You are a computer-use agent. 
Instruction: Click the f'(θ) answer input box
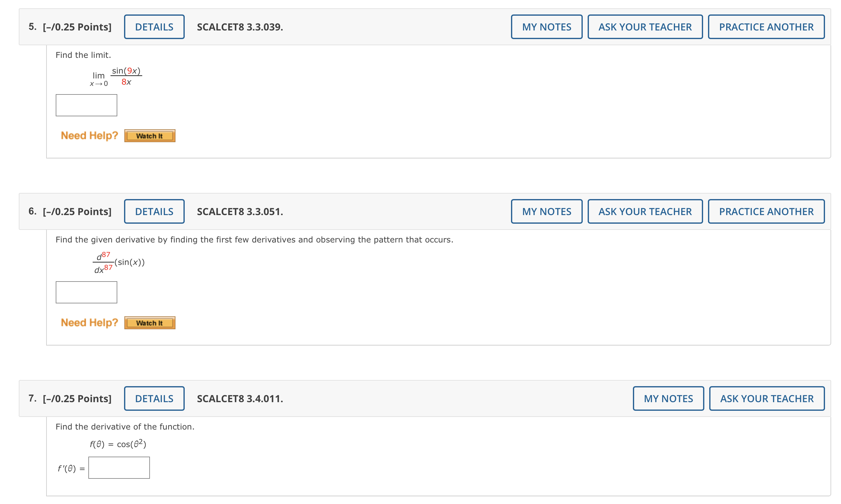(119, 468)
